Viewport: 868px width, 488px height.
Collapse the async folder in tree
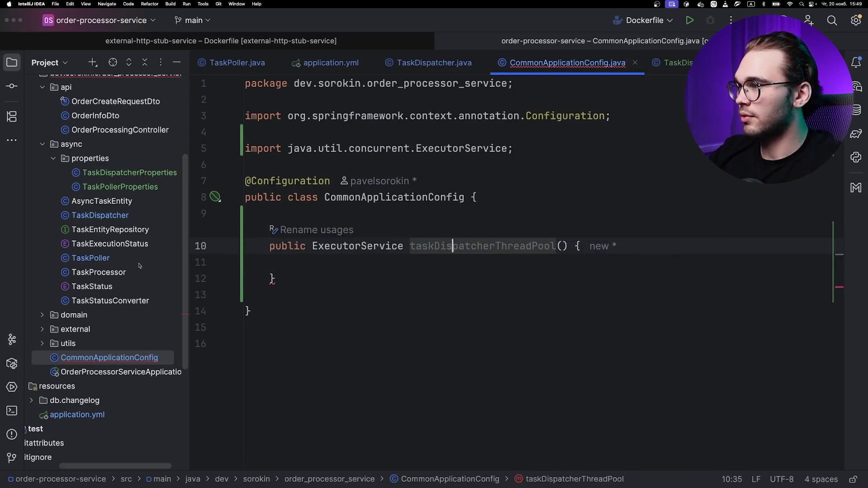coord(42,144)
